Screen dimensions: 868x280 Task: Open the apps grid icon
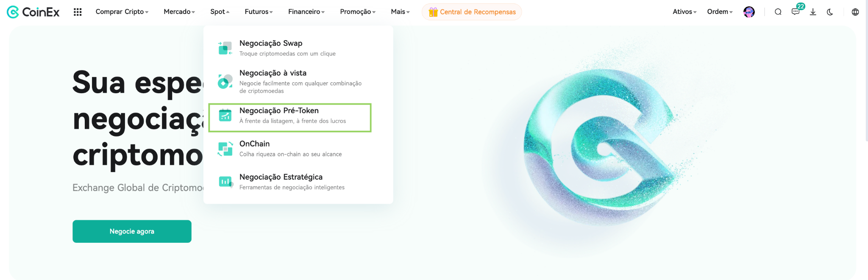(78, 12)
